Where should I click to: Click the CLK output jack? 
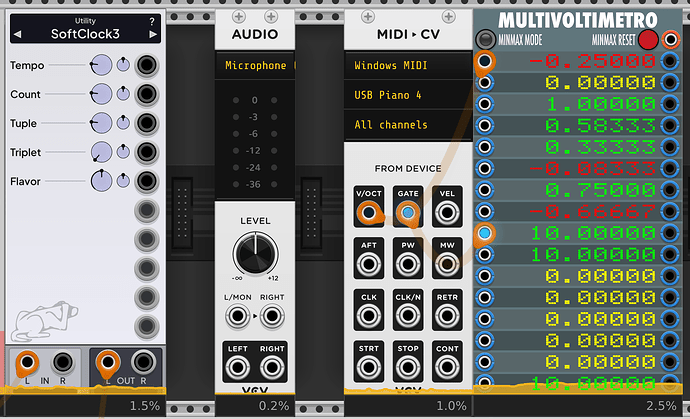pyautogui.click(x=369, y=316)
